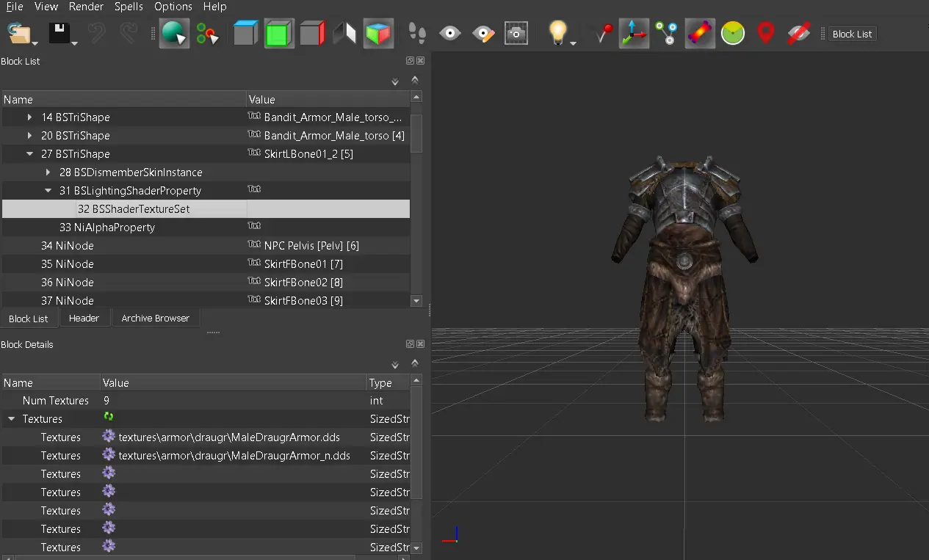Click the green refresh icon in Textures row
This screenshot has height=560, width=929.
(109, 416)
